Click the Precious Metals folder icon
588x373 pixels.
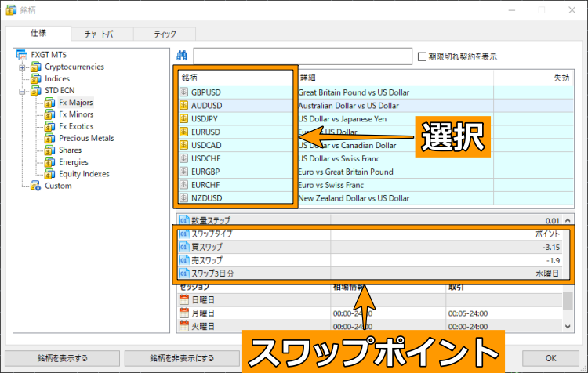49,139
